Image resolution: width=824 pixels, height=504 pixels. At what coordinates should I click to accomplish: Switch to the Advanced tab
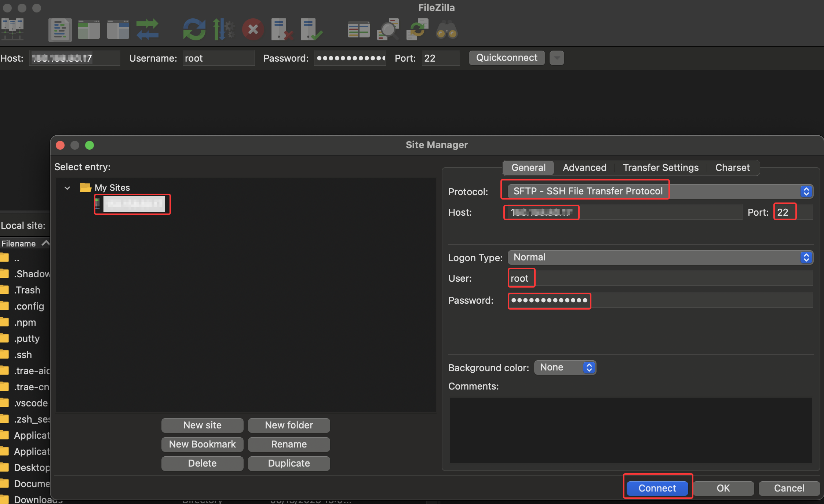584,168
